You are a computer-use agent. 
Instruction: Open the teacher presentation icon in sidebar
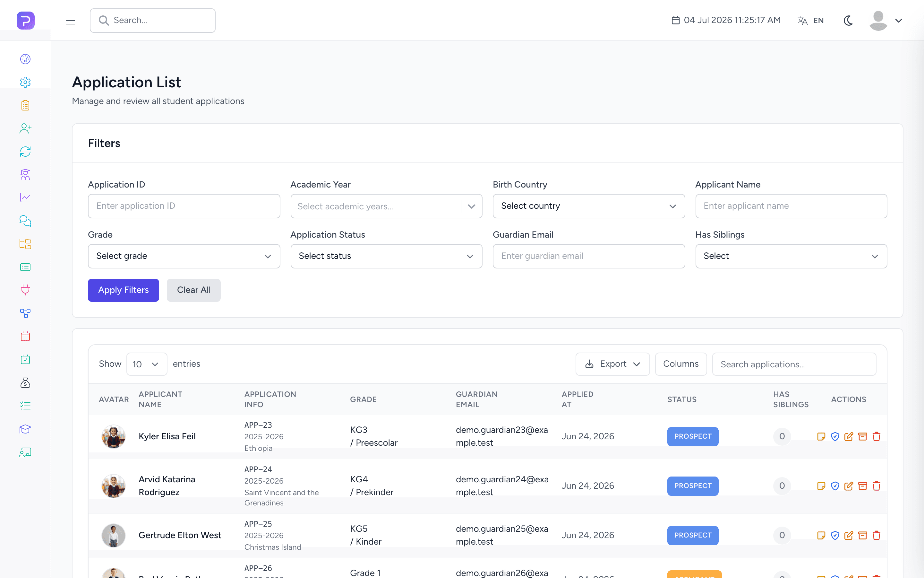[25, 452]
